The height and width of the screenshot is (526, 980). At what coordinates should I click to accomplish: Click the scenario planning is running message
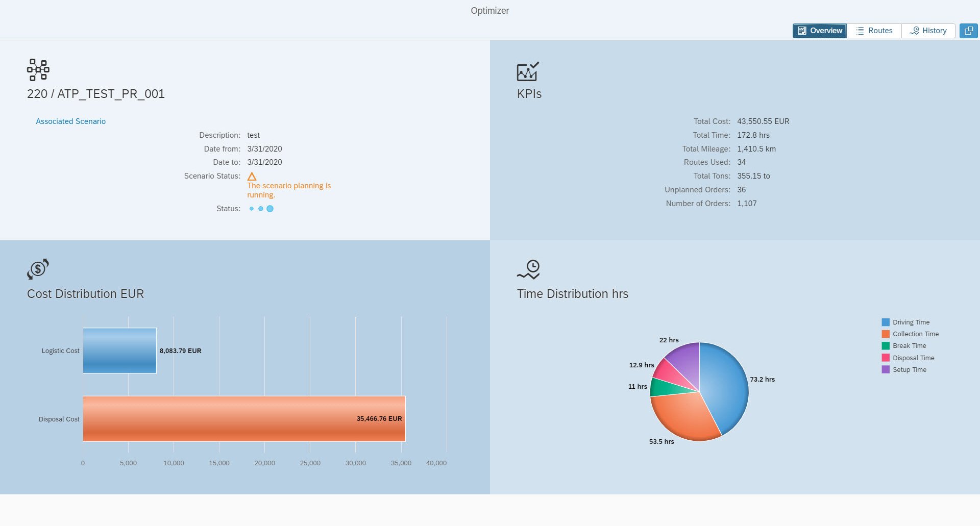[x=289, y=190]
